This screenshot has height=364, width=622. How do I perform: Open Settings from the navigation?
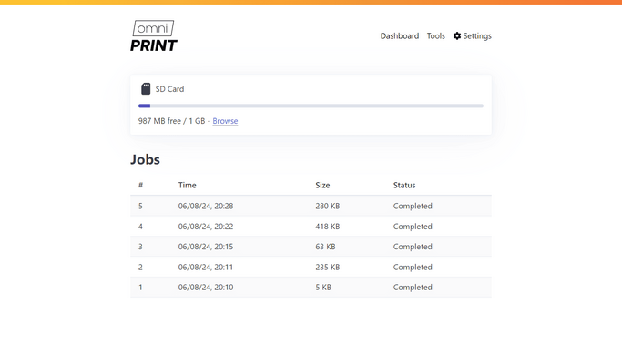coord(476,36)
